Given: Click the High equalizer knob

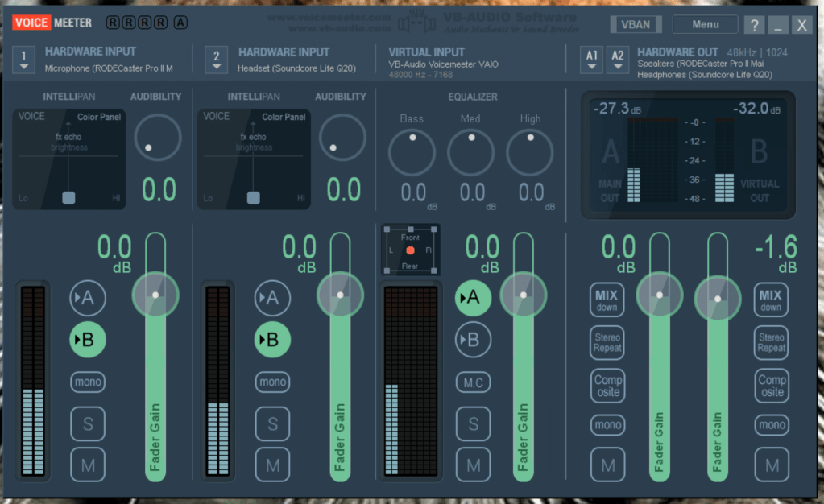Looking at the screenshot, I should pos(530,152).
